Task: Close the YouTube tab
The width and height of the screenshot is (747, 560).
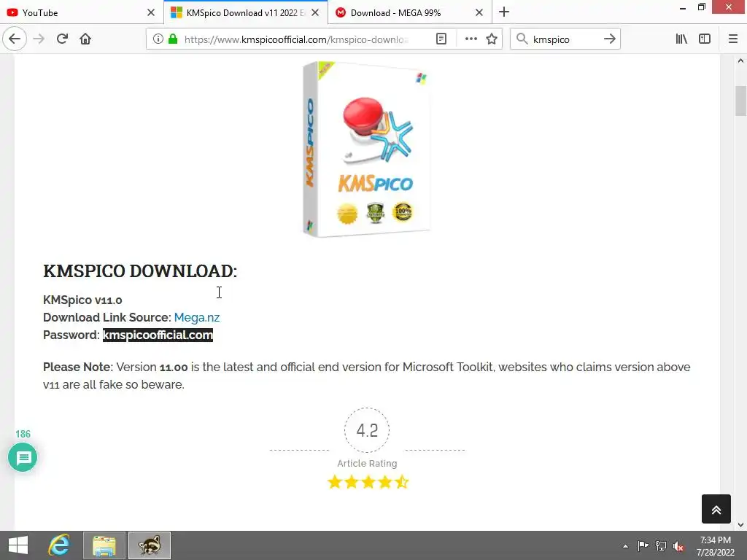Action: (151, 12)
